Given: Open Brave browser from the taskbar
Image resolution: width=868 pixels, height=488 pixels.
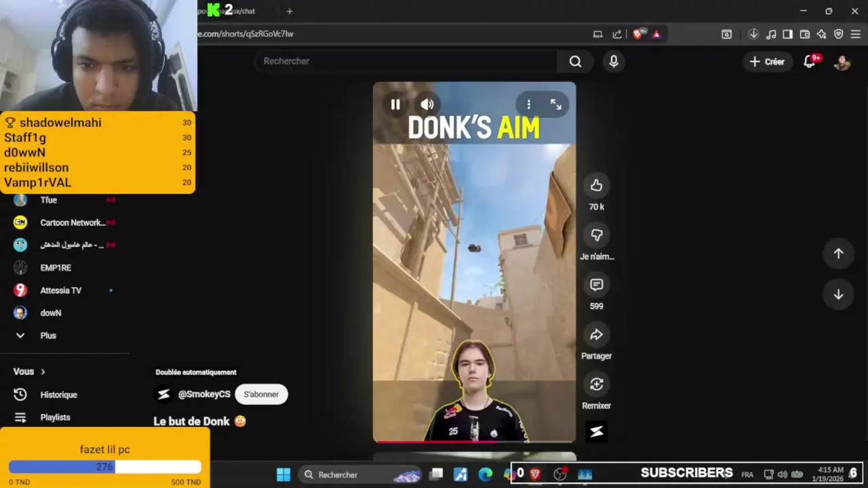Looking at the screenshot, I should 535,474.
